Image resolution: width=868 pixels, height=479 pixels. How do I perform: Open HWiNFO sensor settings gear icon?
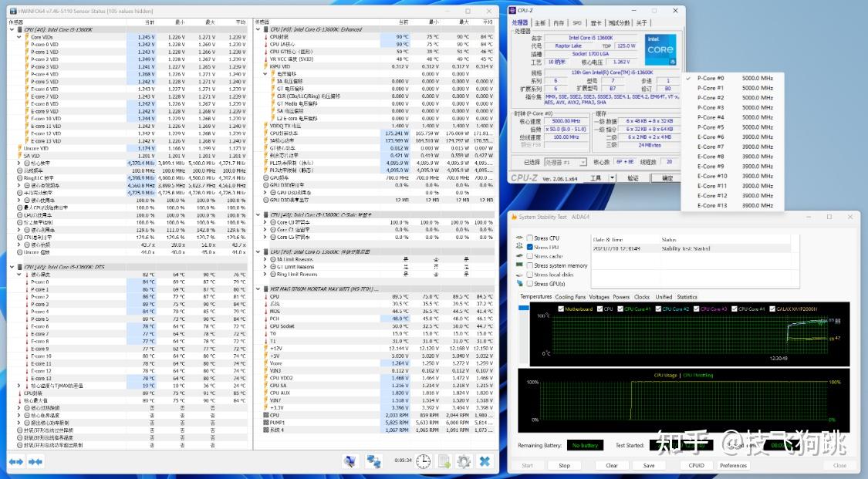tap(464, 461)
